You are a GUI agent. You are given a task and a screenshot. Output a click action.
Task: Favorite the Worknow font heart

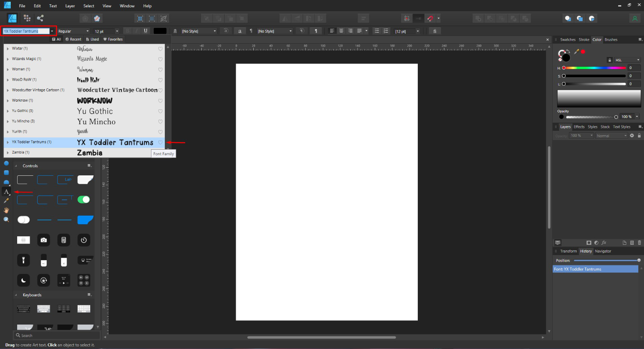click(161, 101)
